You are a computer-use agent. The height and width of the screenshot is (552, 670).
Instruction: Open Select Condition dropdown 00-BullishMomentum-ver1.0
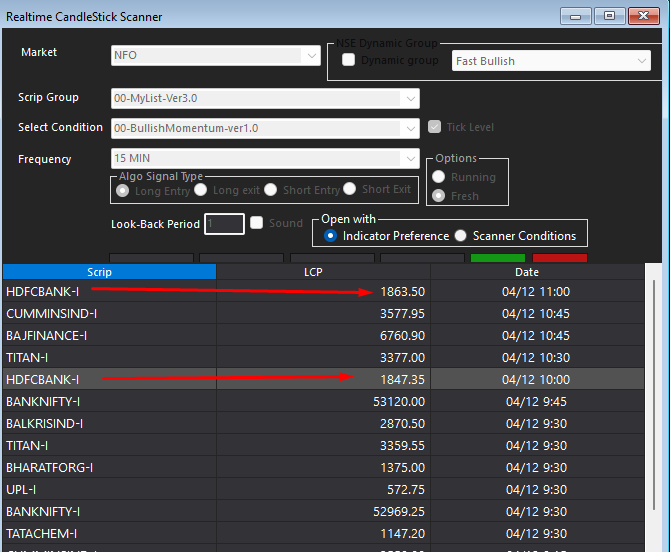click(265, 129)
